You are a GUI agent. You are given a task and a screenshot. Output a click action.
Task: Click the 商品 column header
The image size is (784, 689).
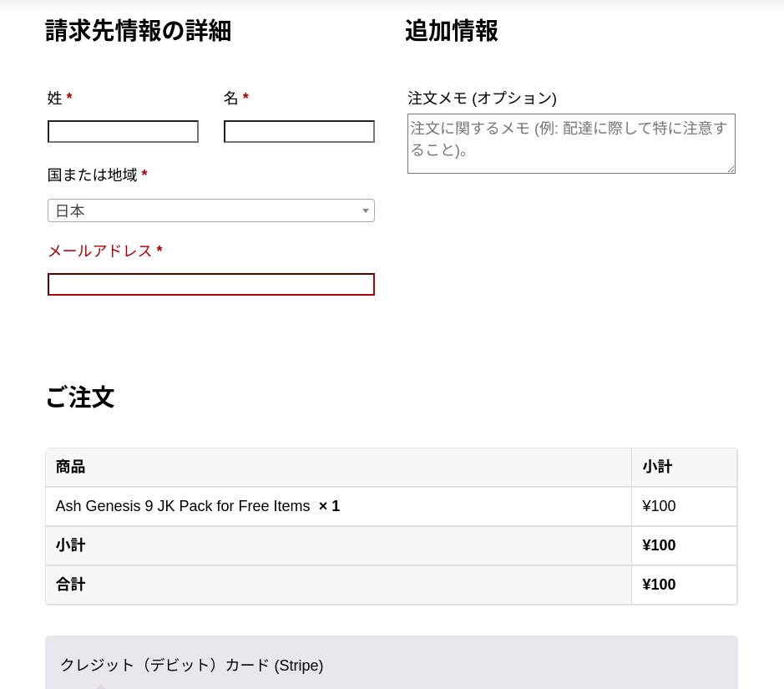(x=70, y=467)
